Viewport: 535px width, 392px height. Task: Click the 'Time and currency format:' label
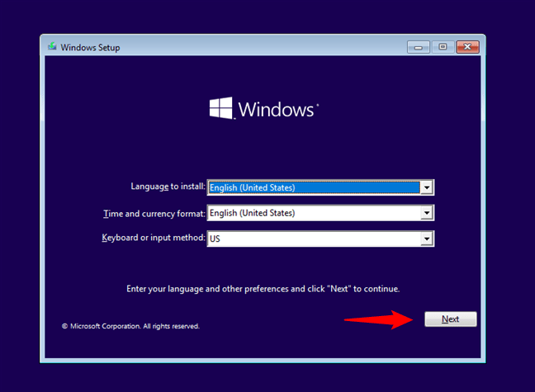click(154, 214)
